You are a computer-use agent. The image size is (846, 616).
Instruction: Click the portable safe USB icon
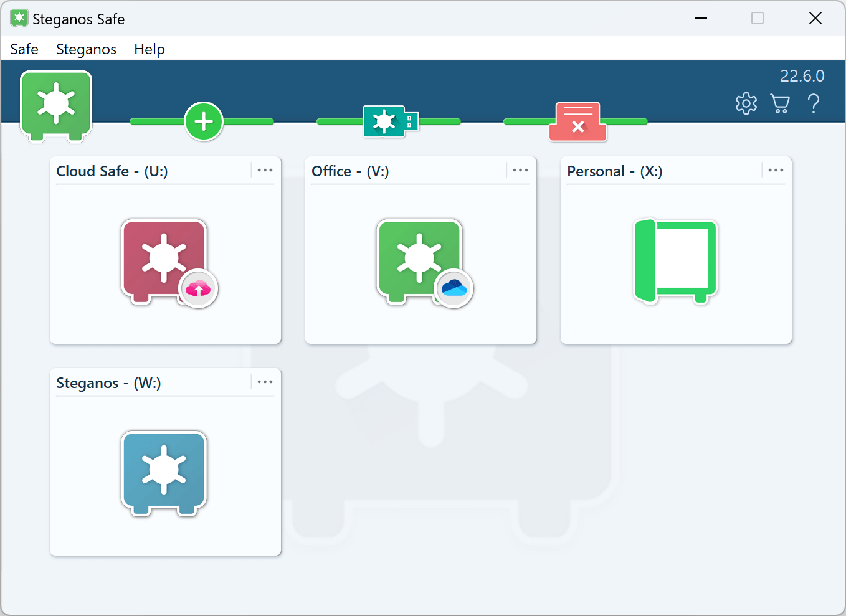390,121
